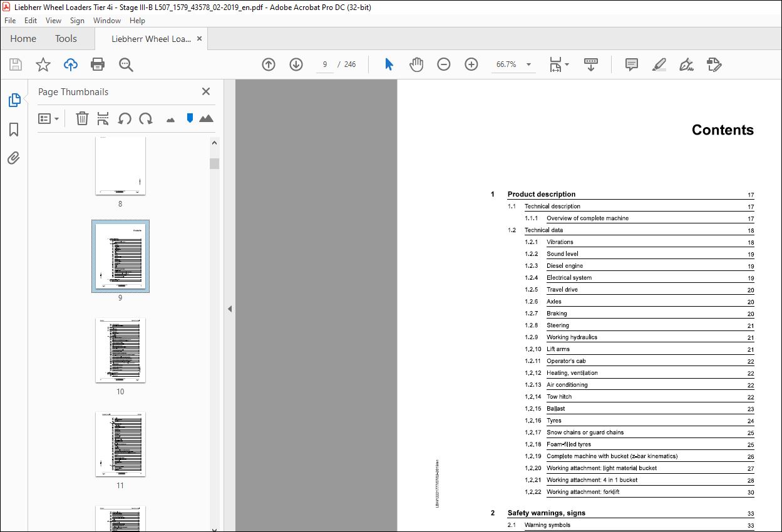Click the Vibrations contents entry
Image resolution: width=782 pixels, height=532 pixels.
[x=560, y=242]
